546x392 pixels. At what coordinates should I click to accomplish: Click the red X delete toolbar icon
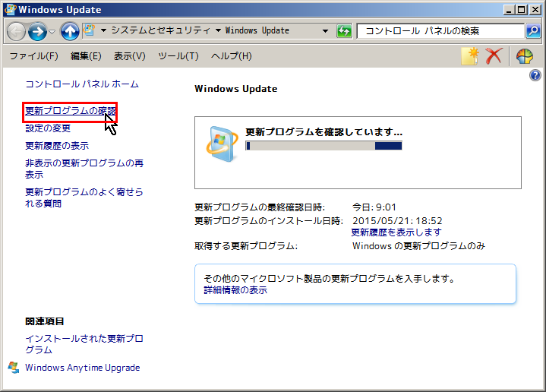(494, 56)
